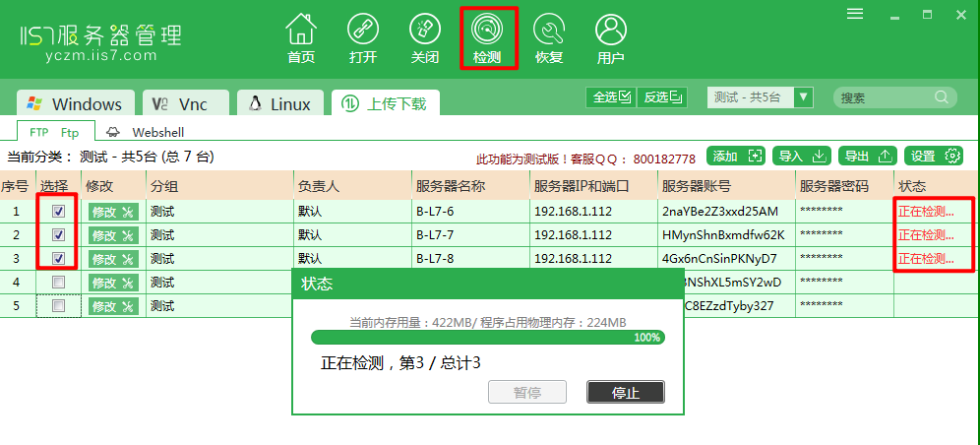Select the FTP Ftp sub-tab
The height and width of the screenshot is (445, 980).
(x=54, y=133)
